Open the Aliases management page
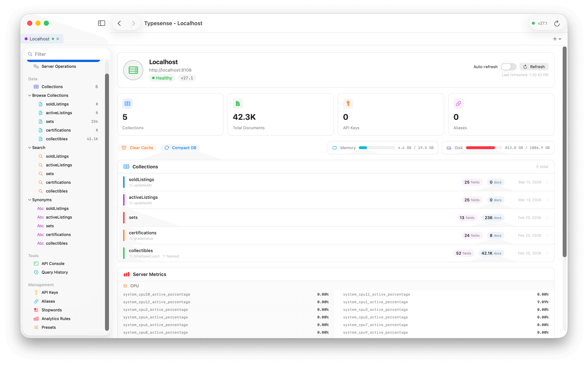This screenshot has height=365, width=588. point(48,301)
